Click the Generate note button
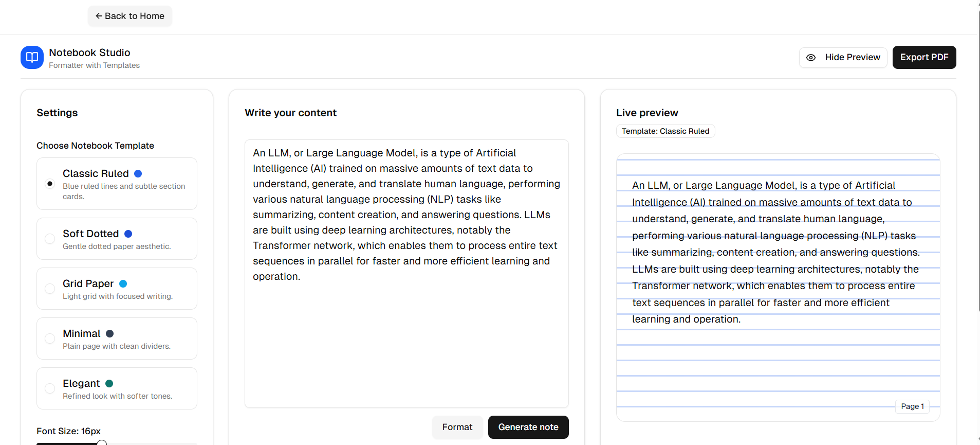This screenshot has width=980, height=445. point(528,427)
